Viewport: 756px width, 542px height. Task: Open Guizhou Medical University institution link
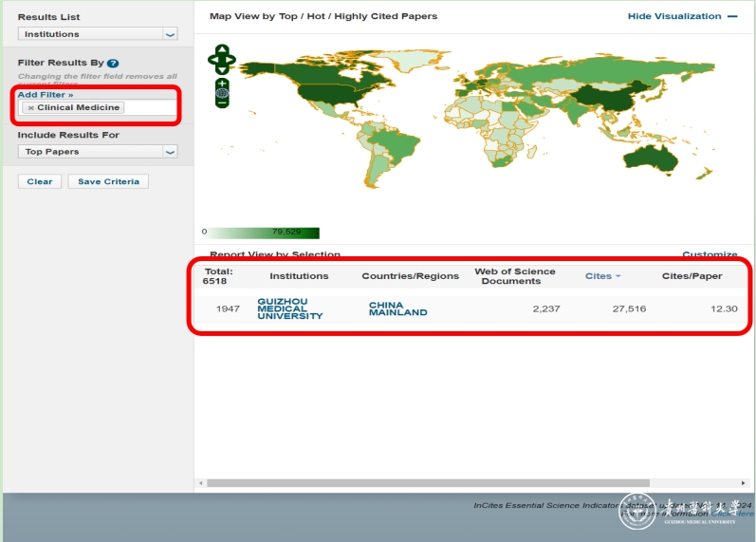click(x=289, y=308)
